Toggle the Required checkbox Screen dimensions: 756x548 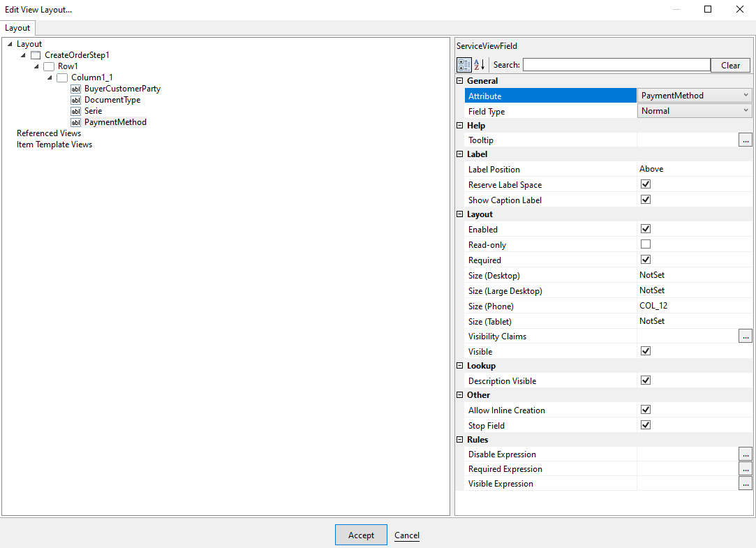coord(646,260)
